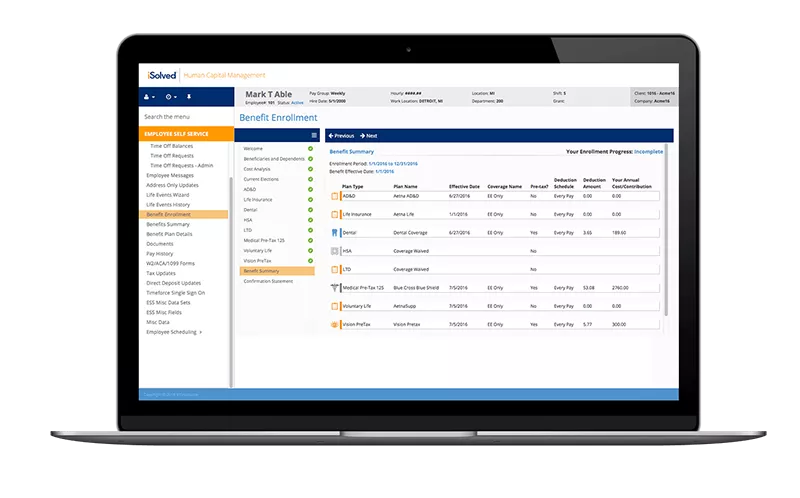Expand the Employee Scheduling submenu arrow

tap(201, 332)
